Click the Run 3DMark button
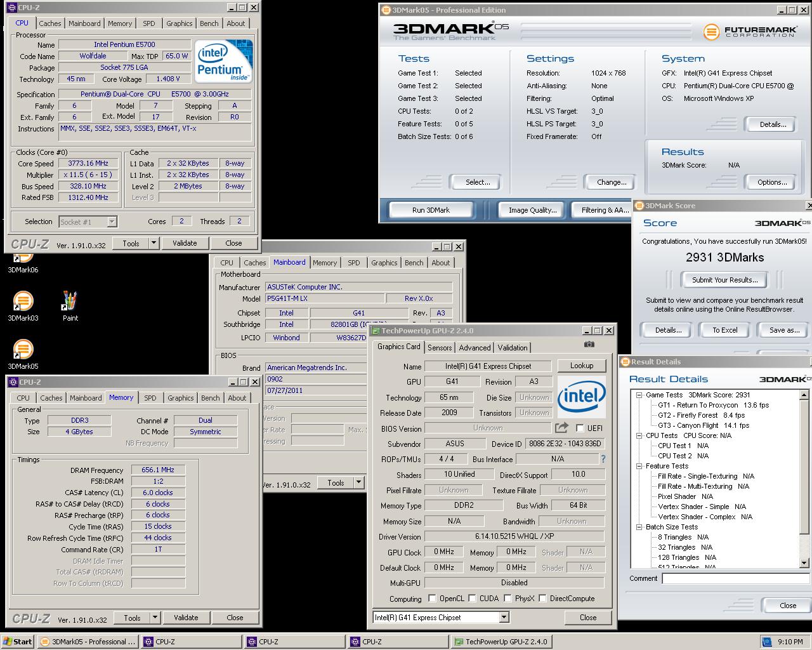Image resolution: width=812 pixels, height=650 pixels. point(431,210)
